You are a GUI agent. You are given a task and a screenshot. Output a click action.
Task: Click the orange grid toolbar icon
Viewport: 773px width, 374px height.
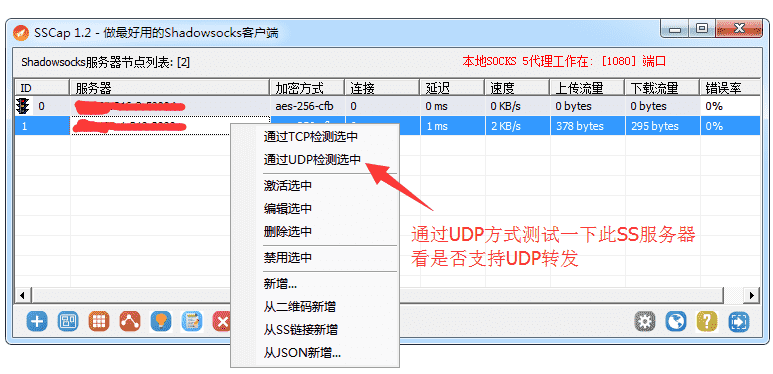[99, 322]
